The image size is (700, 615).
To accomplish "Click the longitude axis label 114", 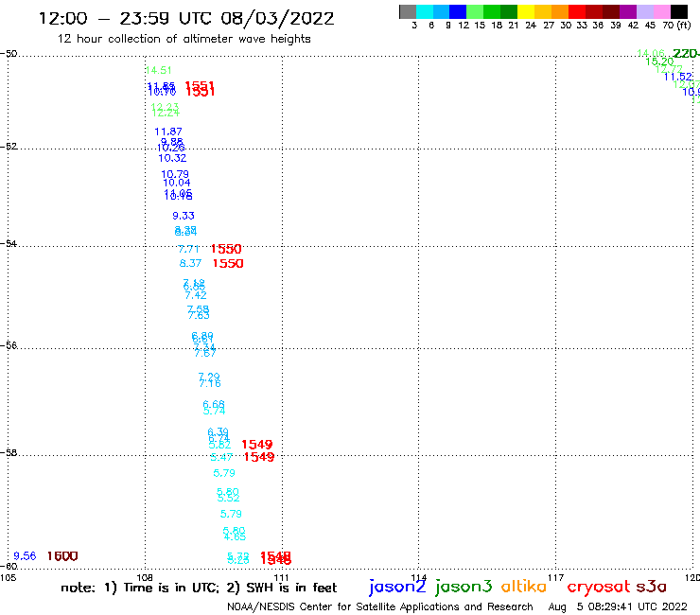I will click(x=418, y=578).
